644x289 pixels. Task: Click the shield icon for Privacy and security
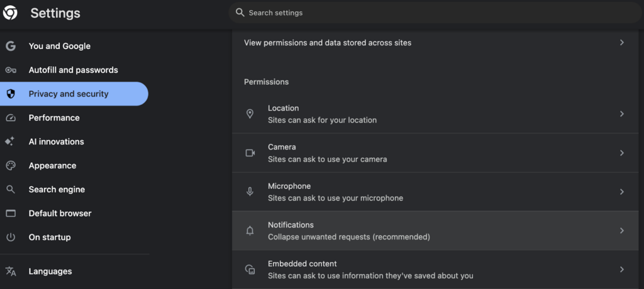pos(11,94)
